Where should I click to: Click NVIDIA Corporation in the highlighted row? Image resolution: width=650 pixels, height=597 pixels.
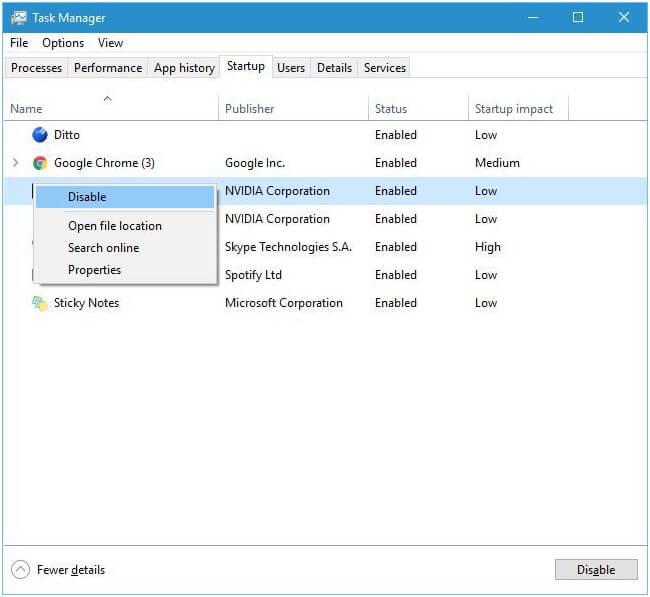click(277, 191)
